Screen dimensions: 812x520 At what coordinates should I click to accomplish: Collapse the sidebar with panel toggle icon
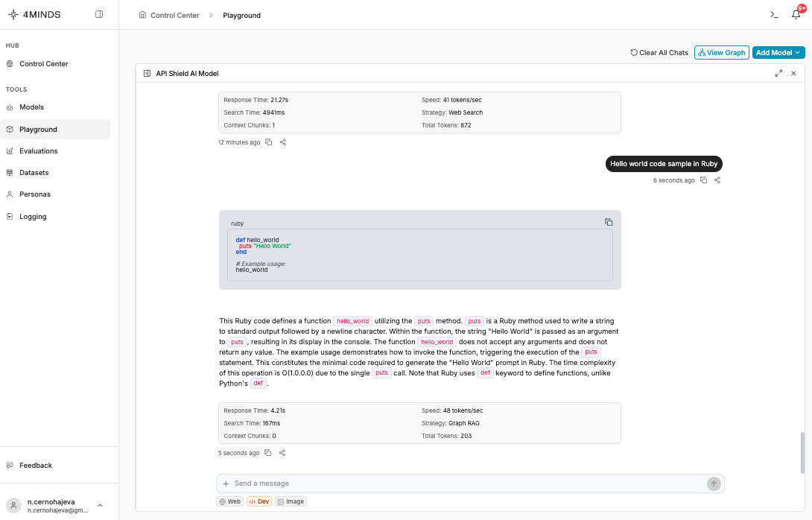click(99, 14)
